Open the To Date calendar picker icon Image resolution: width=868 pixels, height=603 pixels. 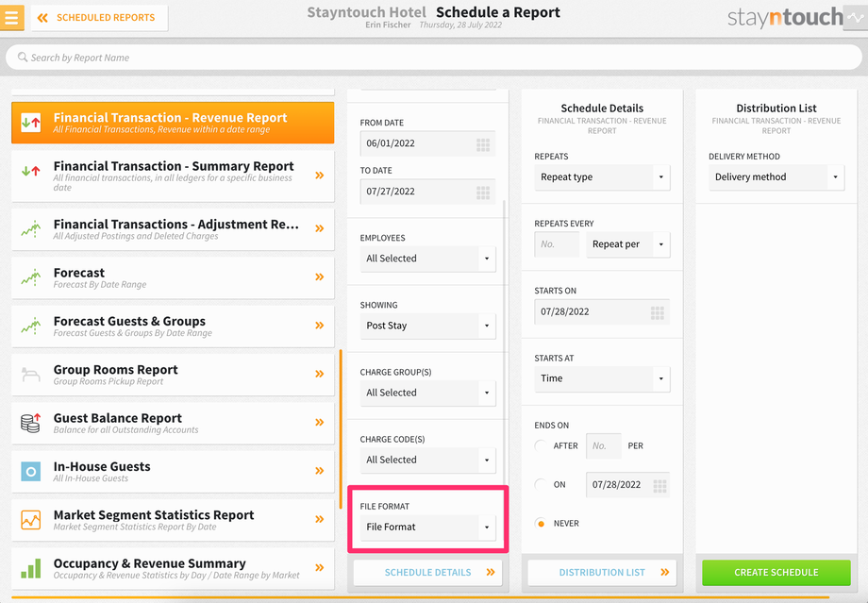point(483,193)
